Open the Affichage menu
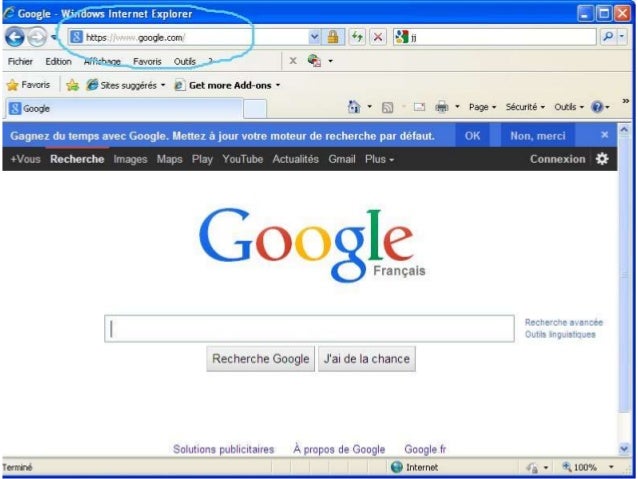The height and width of the screenshot is (479, 638). 102,61
